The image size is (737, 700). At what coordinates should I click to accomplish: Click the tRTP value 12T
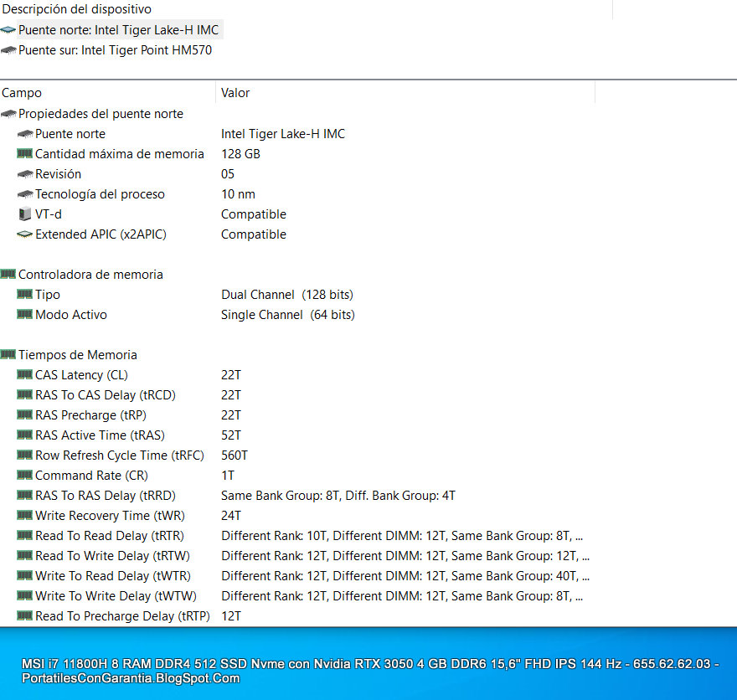[231, 616]
